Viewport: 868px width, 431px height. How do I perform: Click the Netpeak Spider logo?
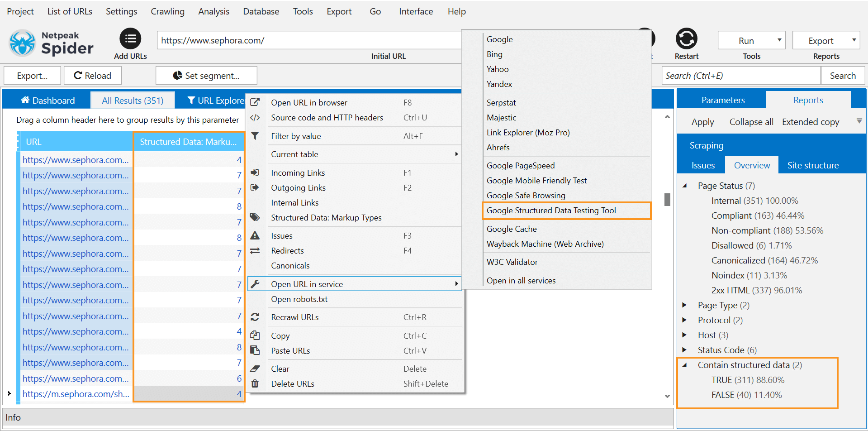(51, 43)
